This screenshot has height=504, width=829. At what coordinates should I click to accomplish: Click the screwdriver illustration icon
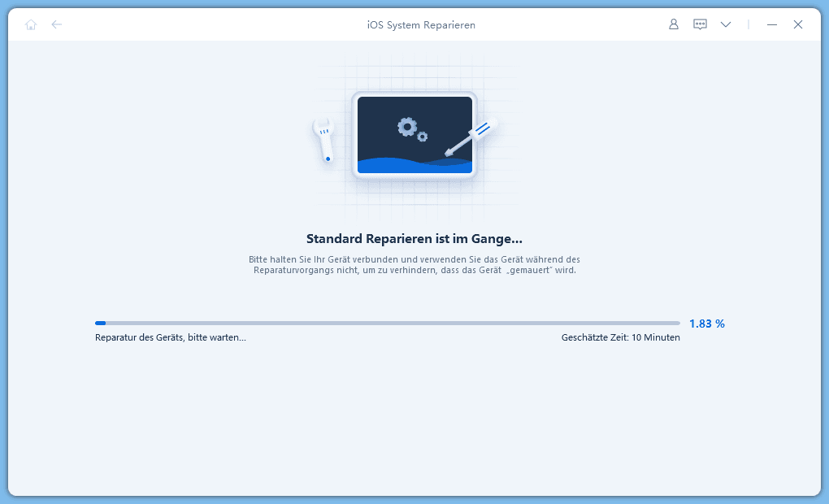coord(471,138)
